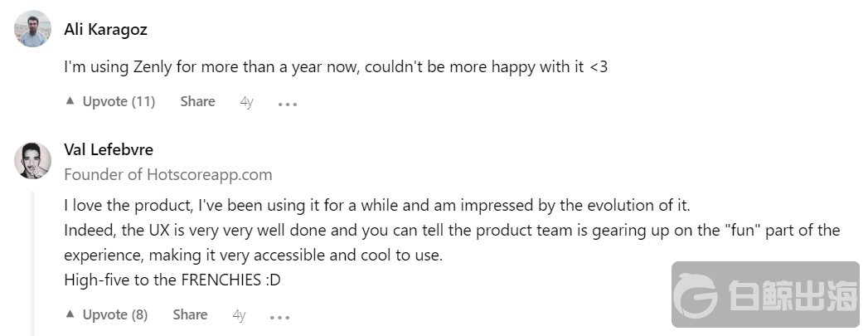The height and width of the screenshot is (336, 868).
Task: Click the "Founder of Hotscoreapp.com" tagline
Action: click(x=167, y=174)
